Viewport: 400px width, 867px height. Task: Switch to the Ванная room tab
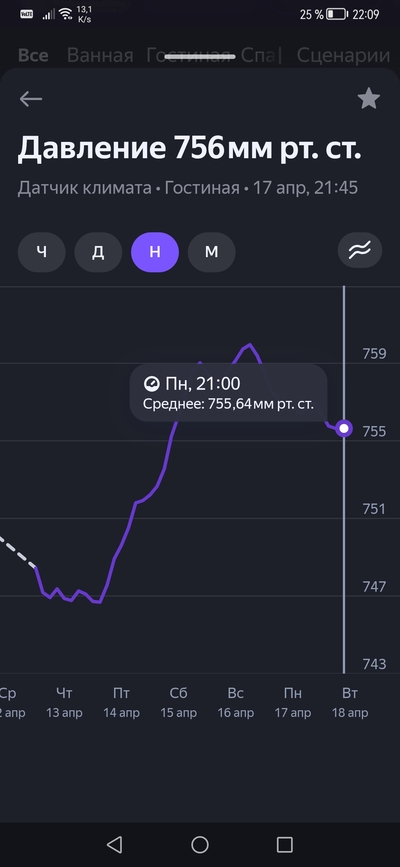coord(100,56)
